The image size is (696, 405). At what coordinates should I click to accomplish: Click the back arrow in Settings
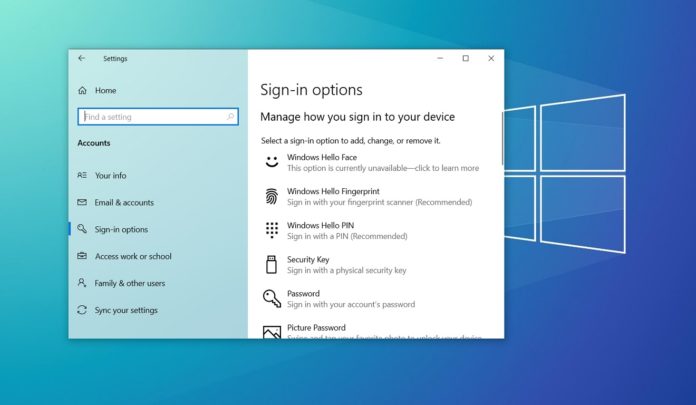coord(81,58)
